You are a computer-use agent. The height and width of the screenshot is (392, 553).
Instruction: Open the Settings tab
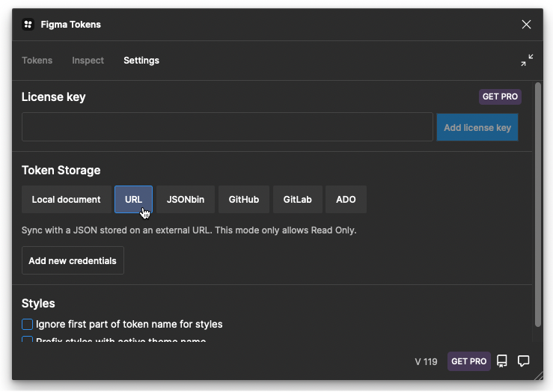point(141,61)
